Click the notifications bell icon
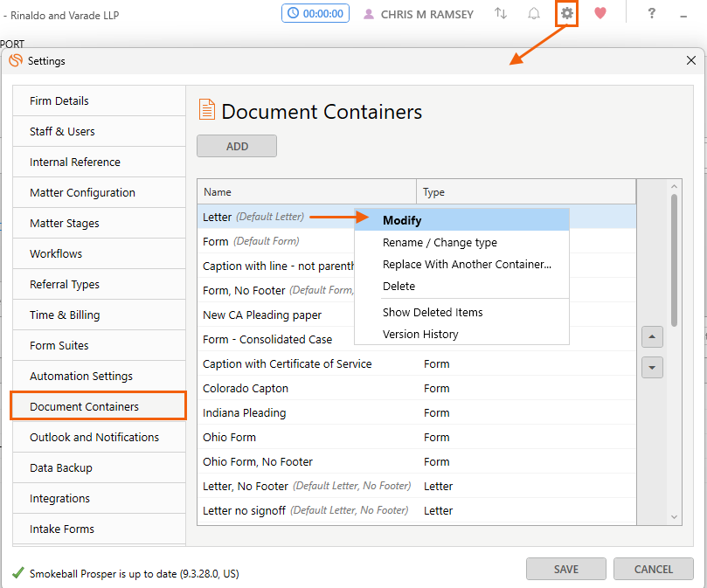This screenshot has height=588, width=707. [534, 13]
